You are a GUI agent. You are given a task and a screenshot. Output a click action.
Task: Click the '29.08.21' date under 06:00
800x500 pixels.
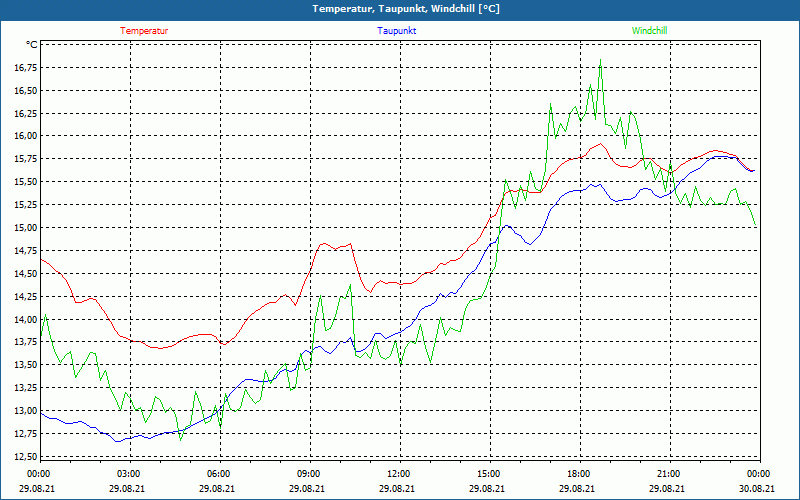[217, 488]
